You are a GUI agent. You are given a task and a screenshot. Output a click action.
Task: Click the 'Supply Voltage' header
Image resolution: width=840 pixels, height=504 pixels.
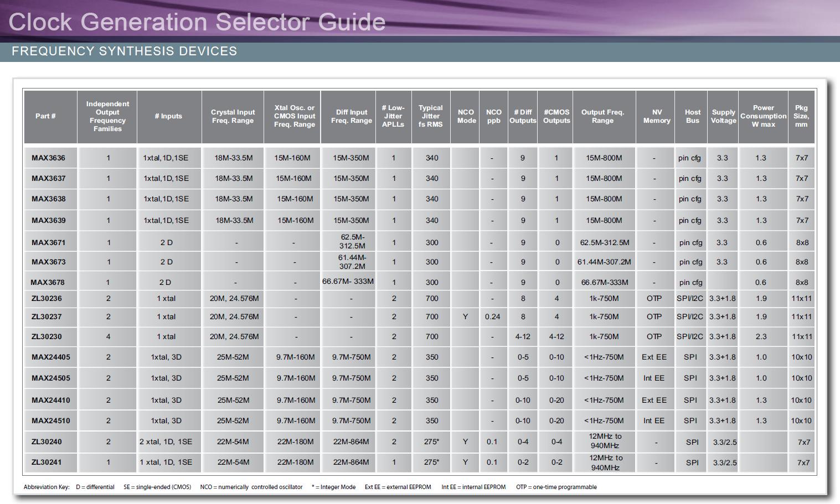[x=724, y=116]
